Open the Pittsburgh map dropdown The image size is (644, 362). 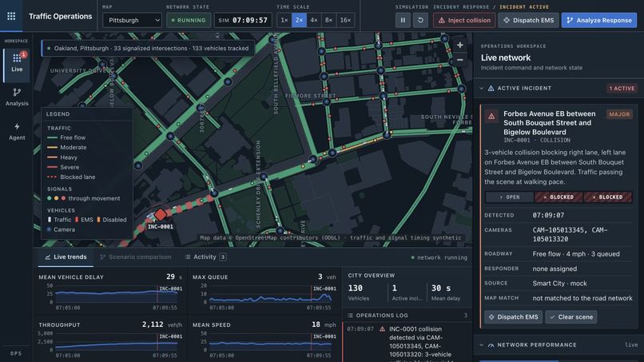(x=133, y=20)
